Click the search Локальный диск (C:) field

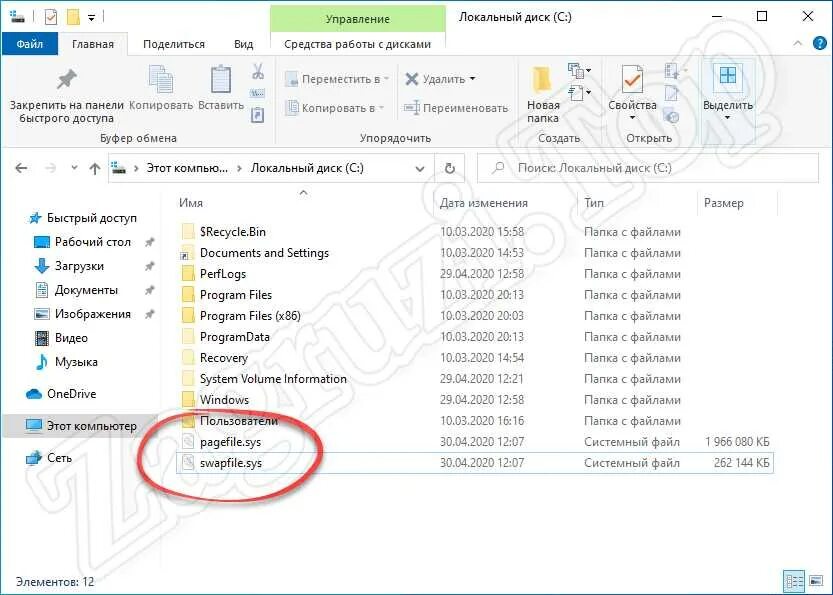648,168
